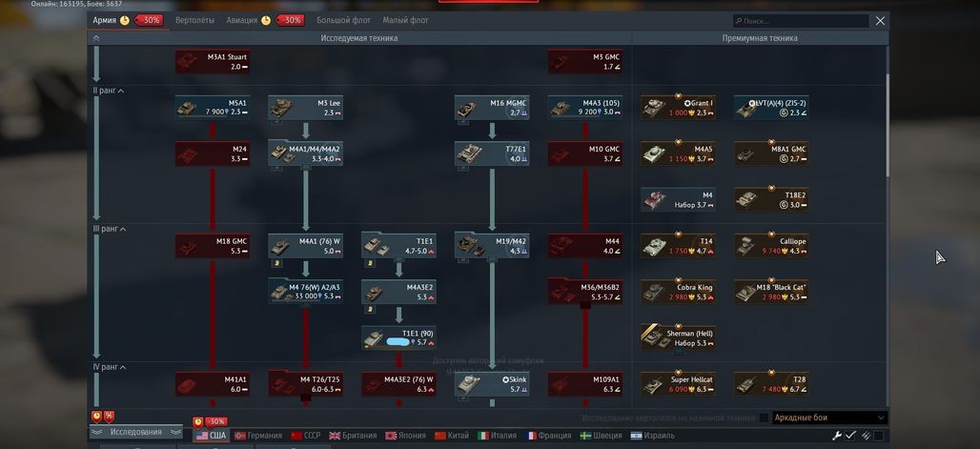Image resolution: width=980 pixels, height=449 pixels.
Task: Select the premium Super Hellcat card
Action: click(678, 384)
